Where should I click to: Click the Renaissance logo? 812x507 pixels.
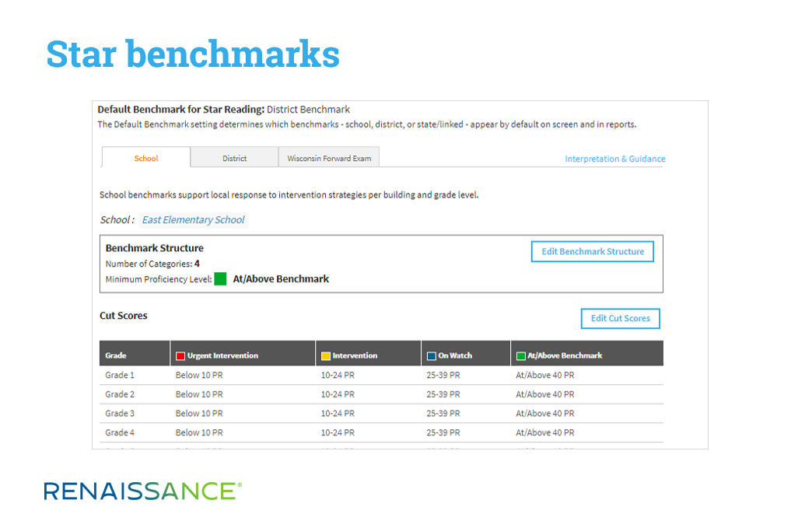coord(142,491)
